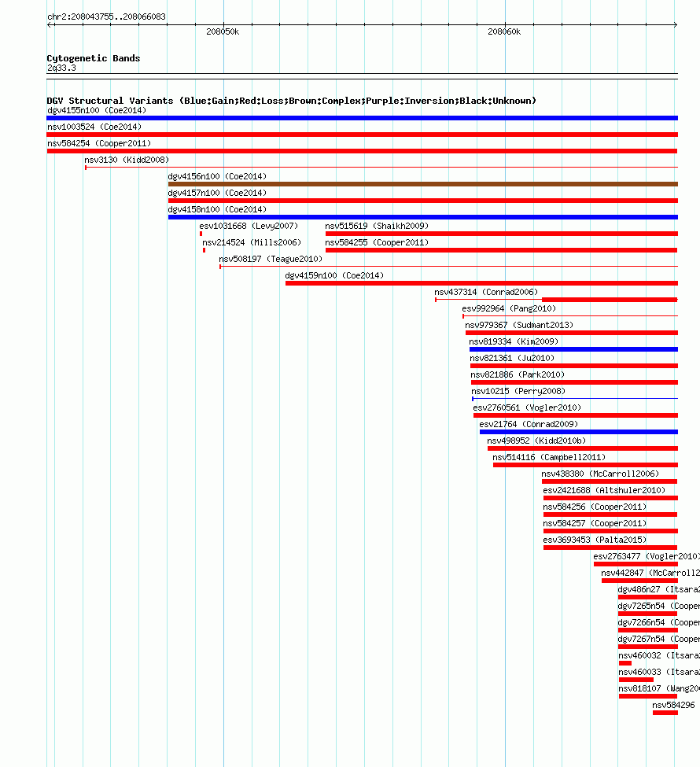Click the DGV Structural Variants track title
700x767 pixels.
click(x=292, y=101)
